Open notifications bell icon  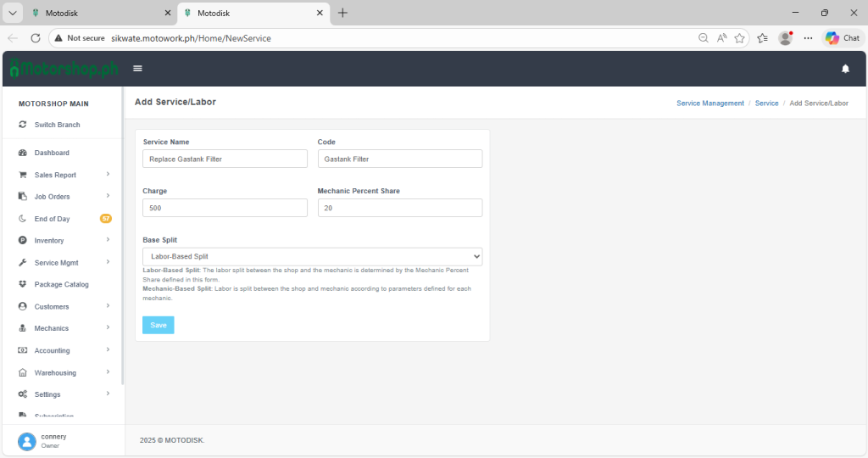tap(845, 69)
